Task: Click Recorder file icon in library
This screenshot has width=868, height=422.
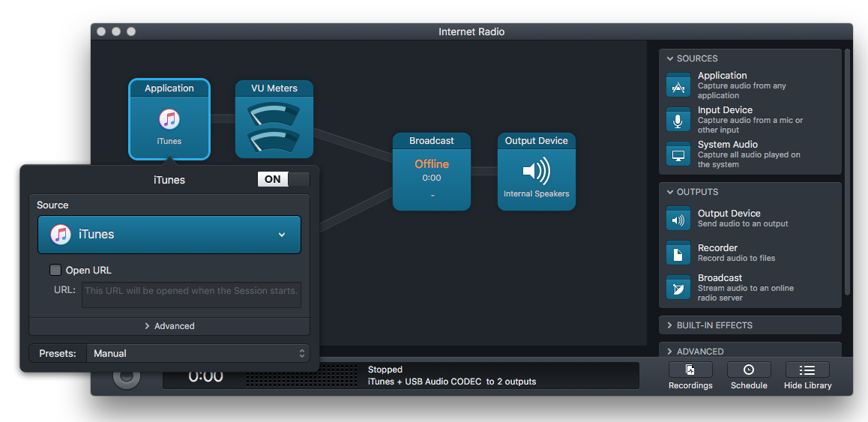Action: [x=678, y=253]
